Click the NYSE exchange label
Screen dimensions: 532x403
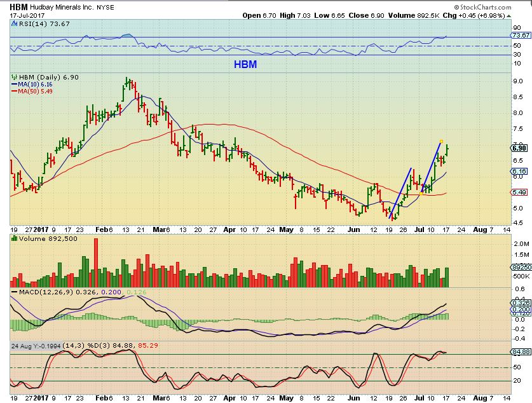pos(105,7)
